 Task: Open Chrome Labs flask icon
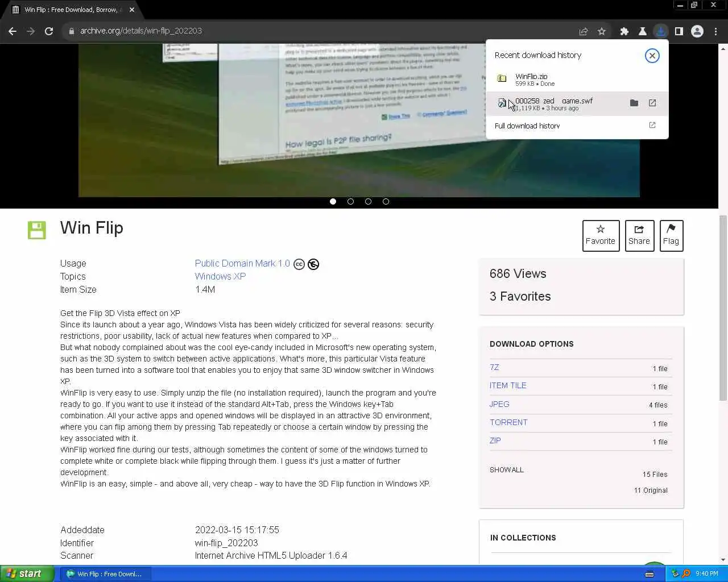click(643, 31)
